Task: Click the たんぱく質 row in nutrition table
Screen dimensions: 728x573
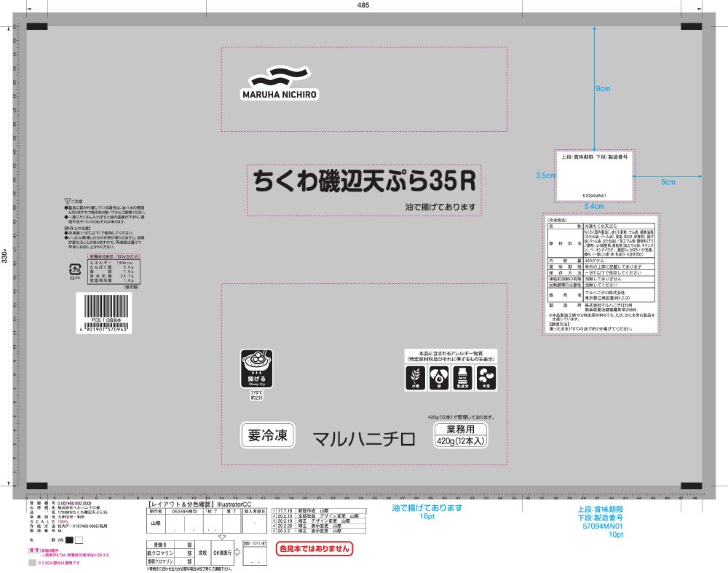Action: point(112,267)
